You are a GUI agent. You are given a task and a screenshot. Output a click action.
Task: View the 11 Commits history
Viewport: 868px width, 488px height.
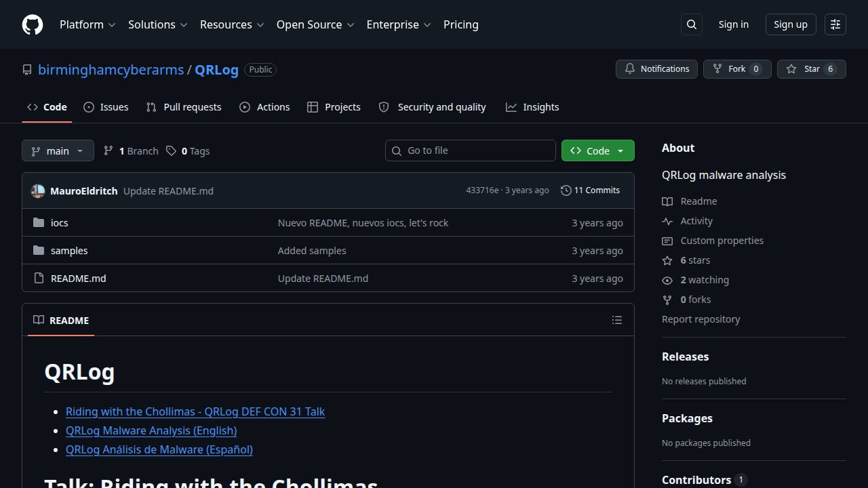[590, 190]
